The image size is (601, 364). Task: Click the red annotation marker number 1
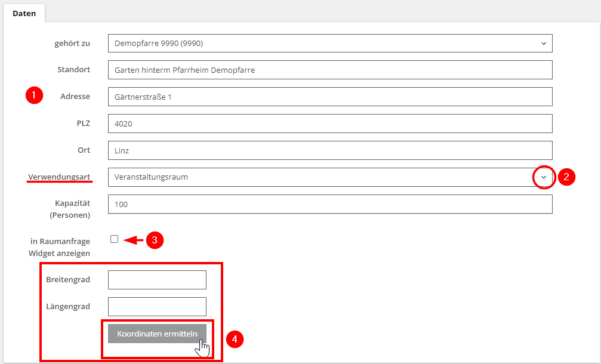[34, 96]
